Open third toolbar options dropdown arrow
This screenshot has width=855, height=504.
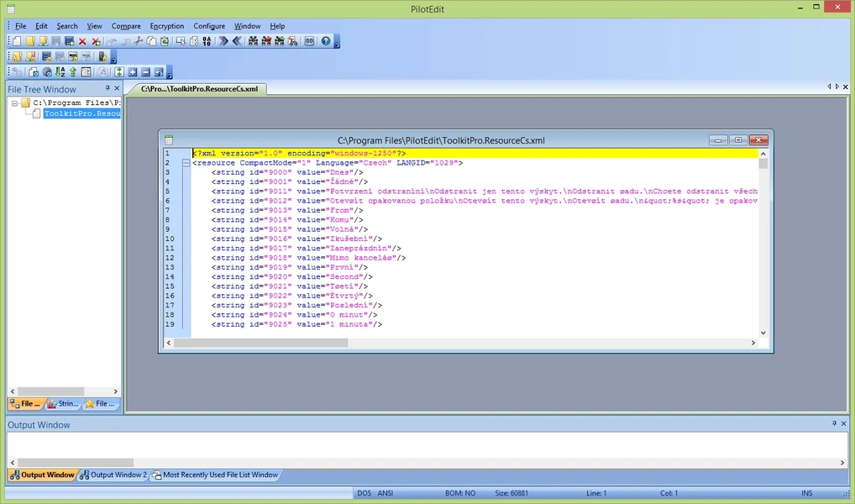(x=170, y=74)
